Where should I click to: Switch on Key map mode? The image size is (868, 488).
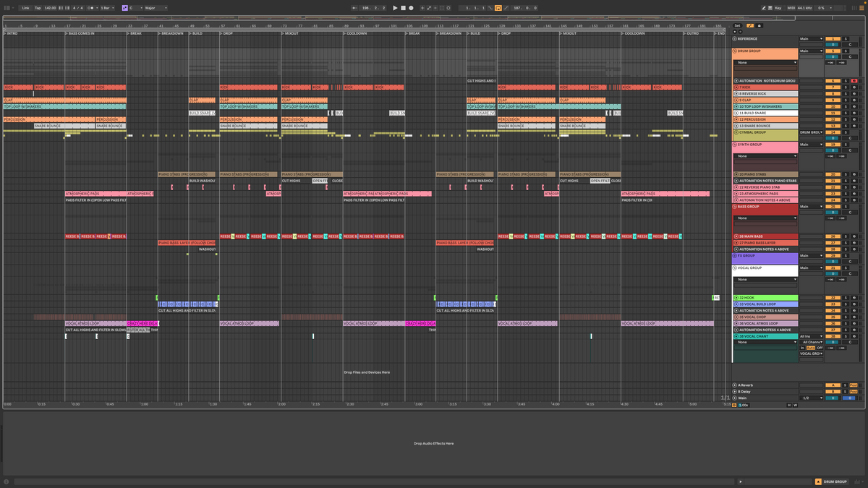[778, 7]
